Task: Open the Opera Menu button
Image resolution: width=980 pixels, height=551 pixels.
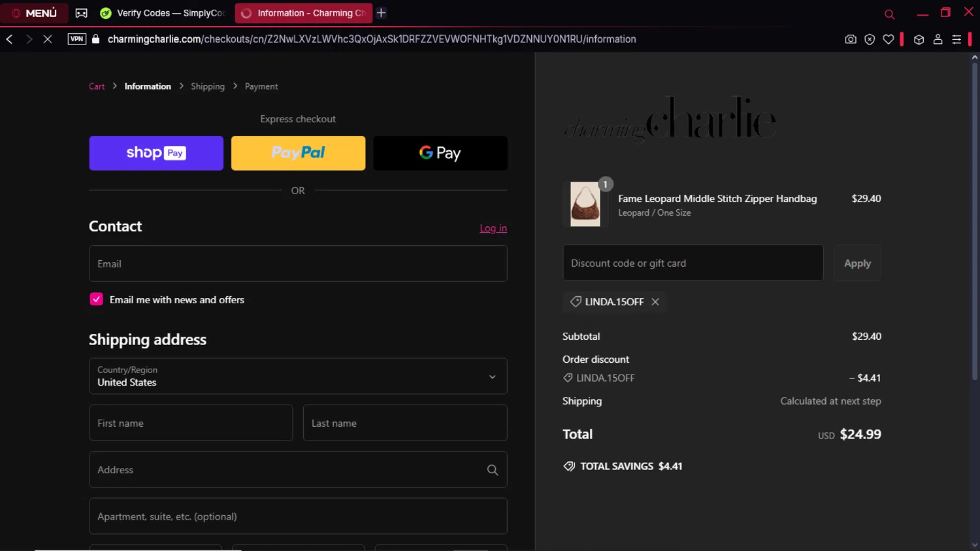Action: pos(34,13)
